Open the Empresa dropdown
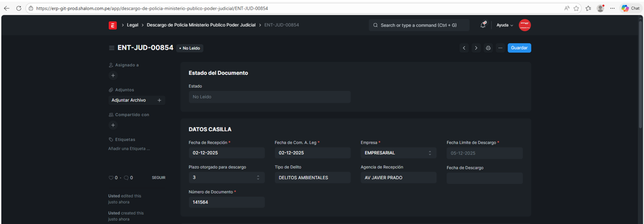The image size is (644, 224). pos(398,153)
